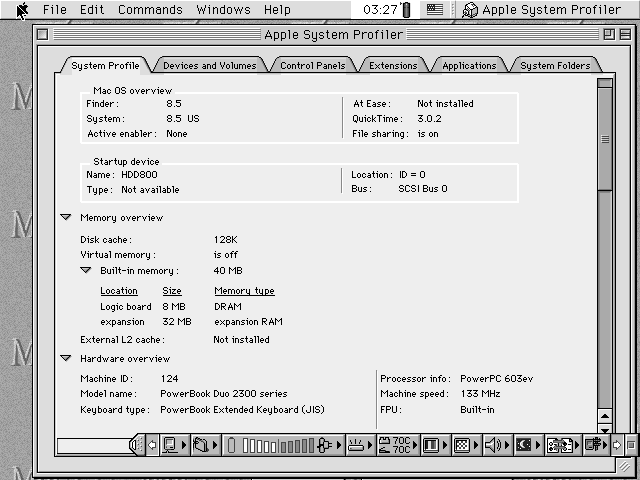Open the Apple menu
Image resolution: width=640 pixels, height=480 pixels.
coord(22,10)
